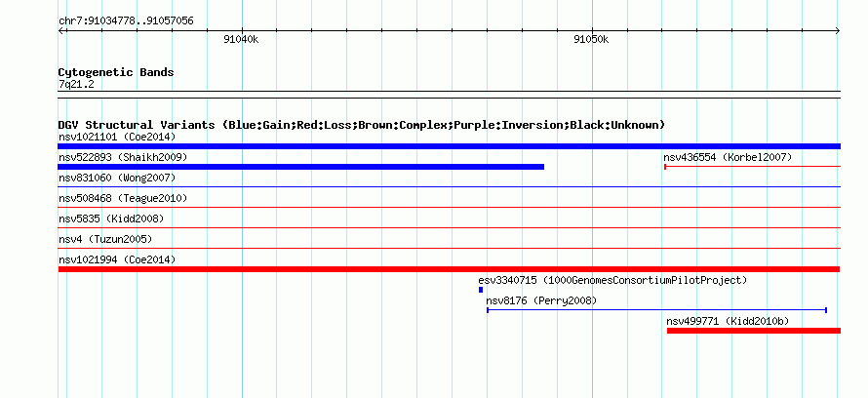Click the red line under nsv4
The image size is (868, 398).
[x=449, y=249]
